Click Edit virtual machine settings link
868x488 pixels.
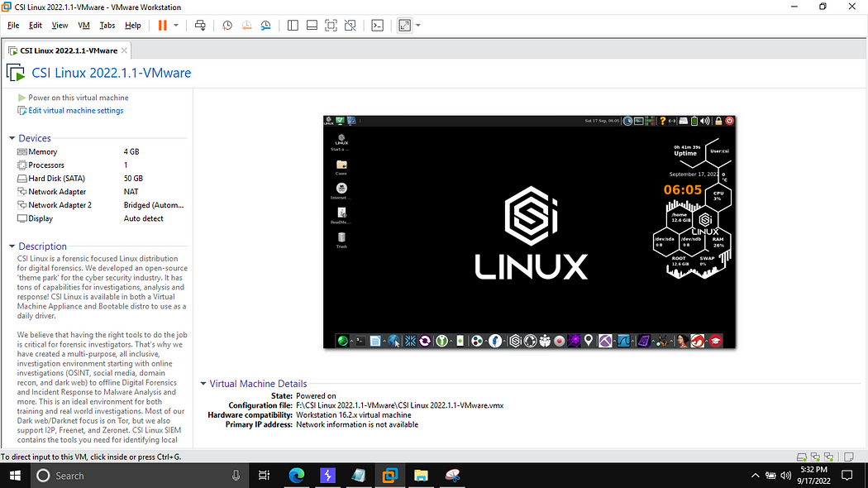point(70,111)
